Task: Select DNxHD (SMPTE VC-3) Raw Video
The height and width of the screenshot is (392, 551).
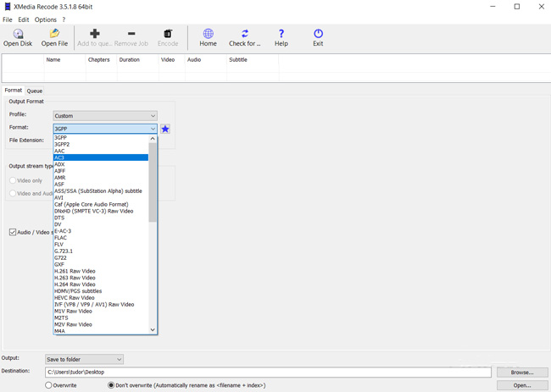Action: coord(101,211)
